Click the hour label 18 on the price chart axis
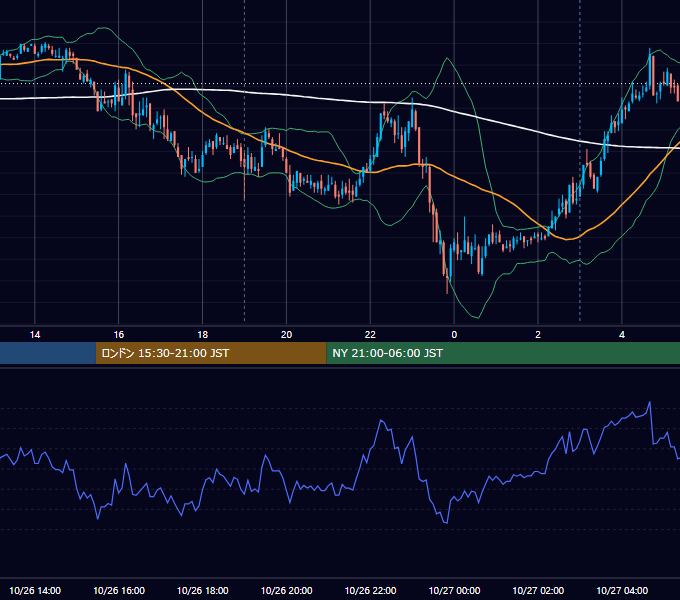The width and height of the screenshot is (680, 600). (x=203, y=335)
